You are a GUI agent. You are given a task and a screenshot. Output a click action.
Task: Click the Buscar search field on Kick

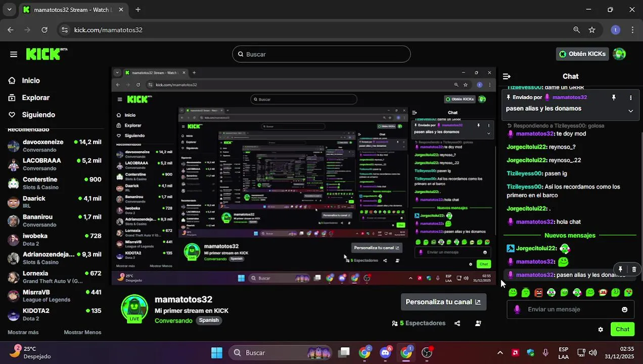[321, 54]
